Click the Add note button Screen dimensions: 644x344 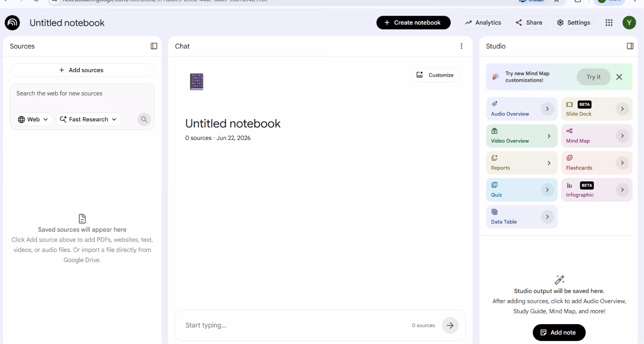point(559,333)
